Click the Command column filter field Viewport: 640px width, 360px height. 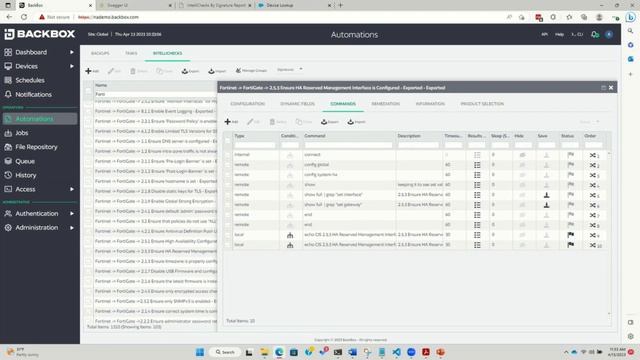(x=349, y=145)
